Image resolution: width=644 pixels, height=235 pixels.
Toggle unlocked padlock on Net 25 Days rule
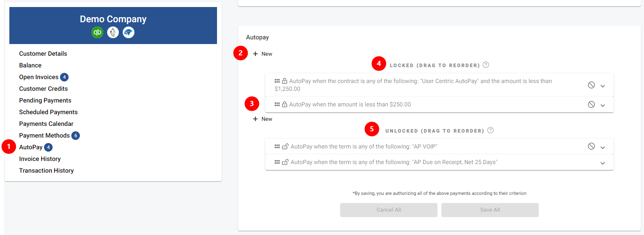click(285, 162)
